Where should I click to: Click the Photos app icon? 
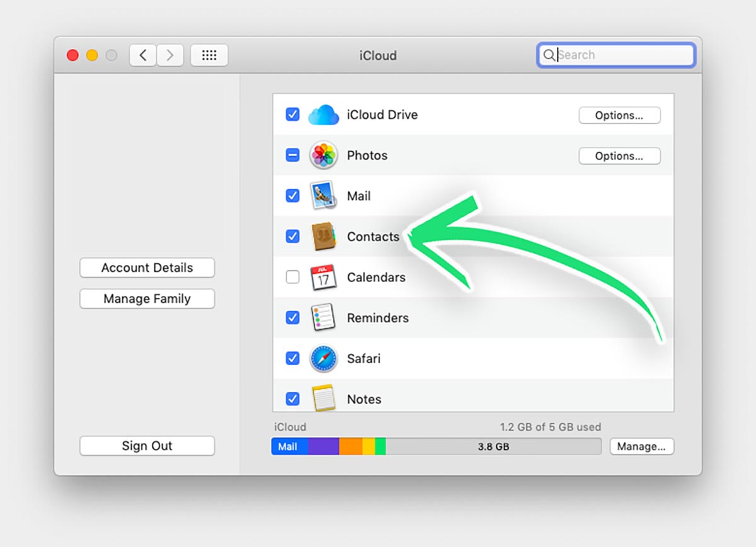click(x=323, y=155)
